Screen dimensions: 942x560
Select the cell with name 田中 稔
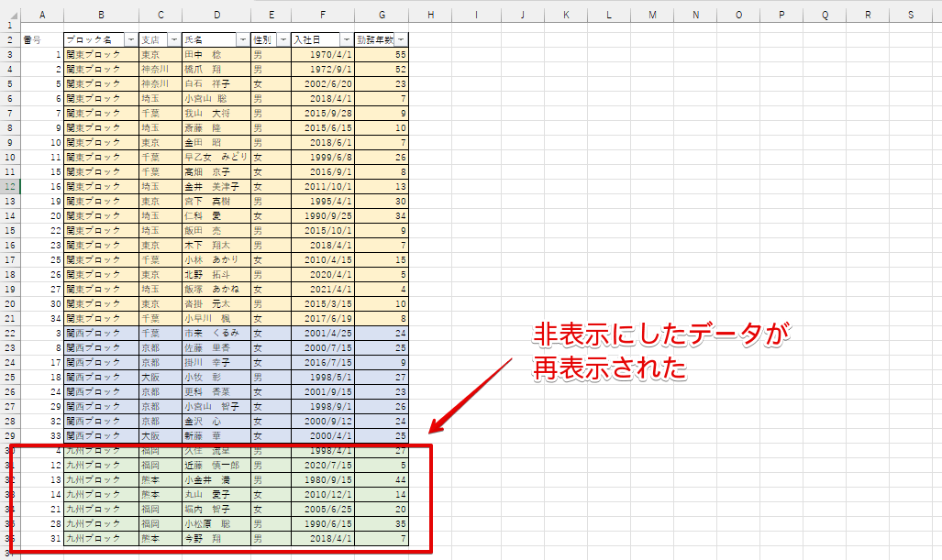216,55
